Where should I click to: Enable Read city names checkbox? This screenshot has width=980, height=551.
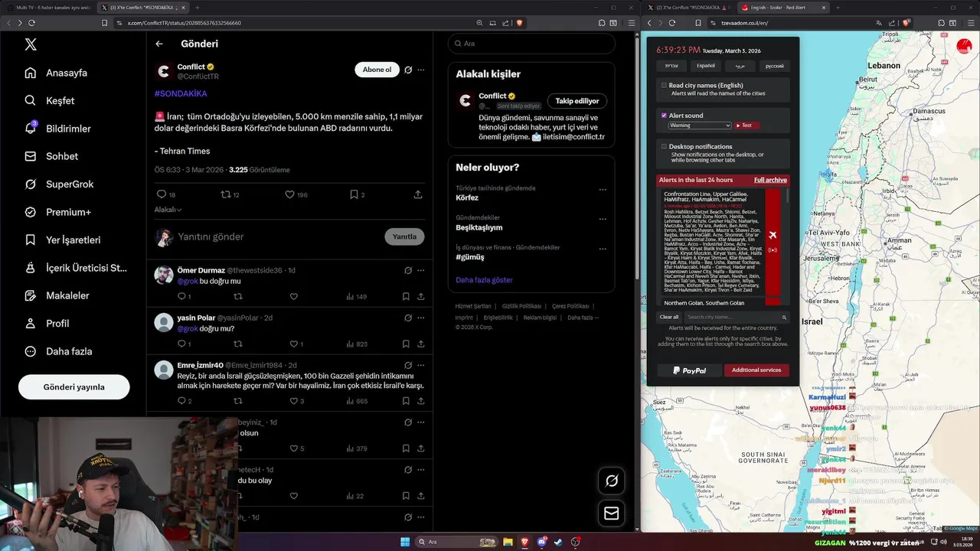(x=664, y=86)
